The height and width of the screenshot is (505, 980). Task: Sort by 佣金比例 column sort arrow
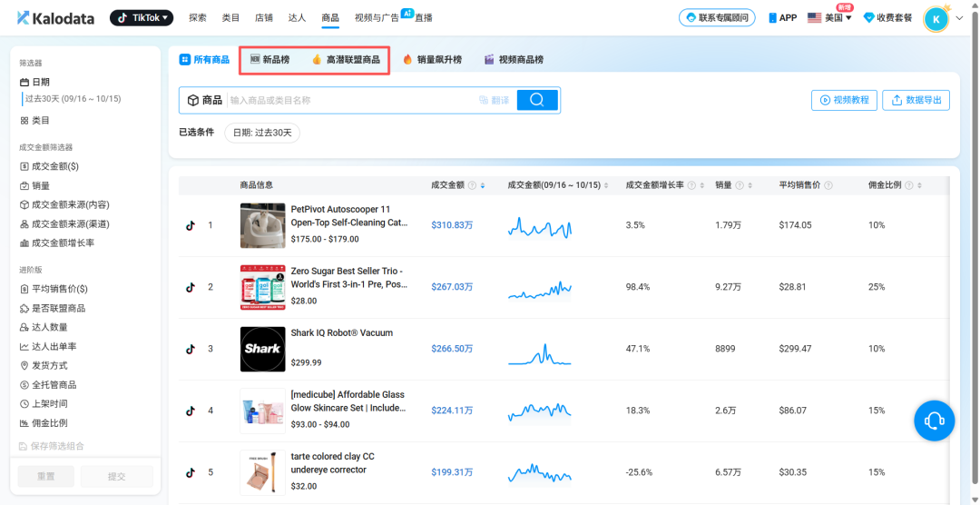(918, 186)
